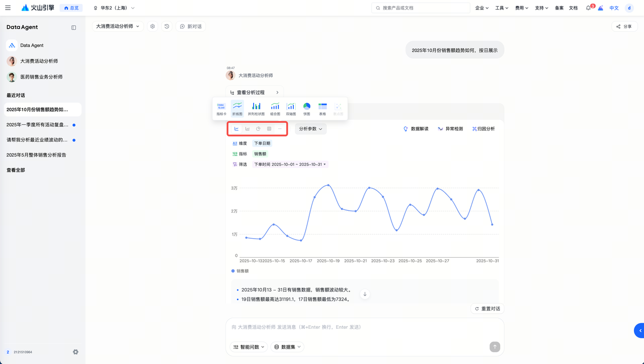Screen dimensions: 644x364
Task: Click the table grid toolbar icon
Action: (269, 129)
